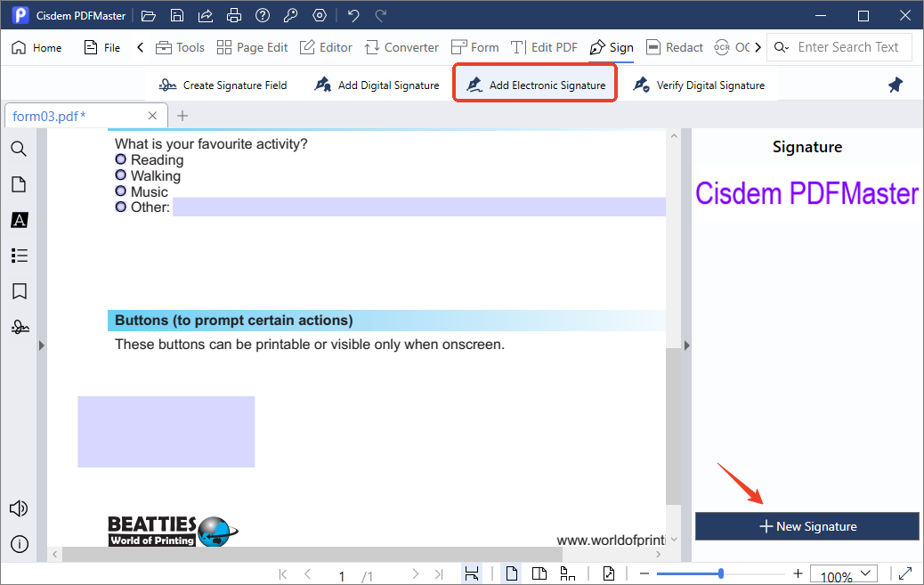Viewport: 924px width, 585px height.
Task: Open the Home tab
Action: click(x=36, y=48)
